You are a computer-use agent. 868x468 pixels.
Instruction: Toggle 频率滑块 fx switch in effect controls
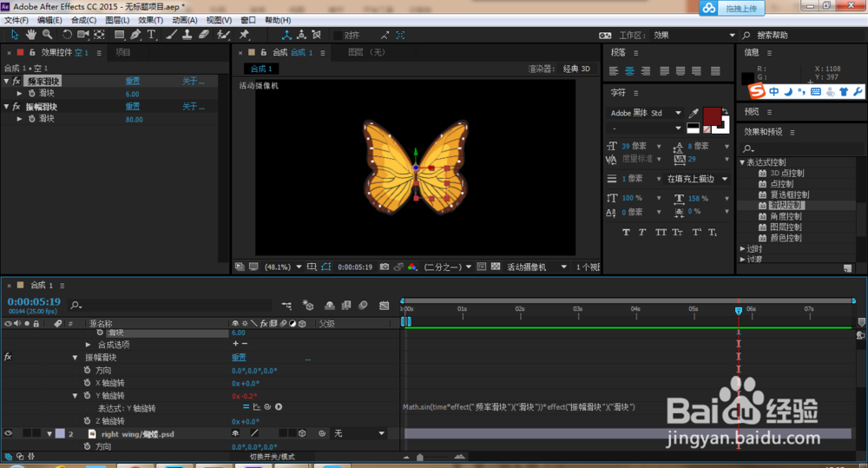point(16,81)
